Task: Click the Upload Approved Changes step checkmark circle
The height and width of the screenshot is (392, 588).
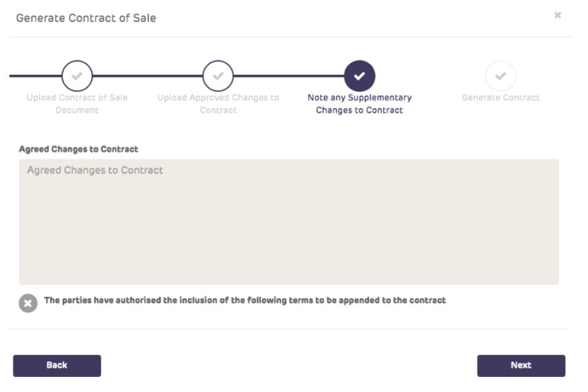Action: point(218,76)
